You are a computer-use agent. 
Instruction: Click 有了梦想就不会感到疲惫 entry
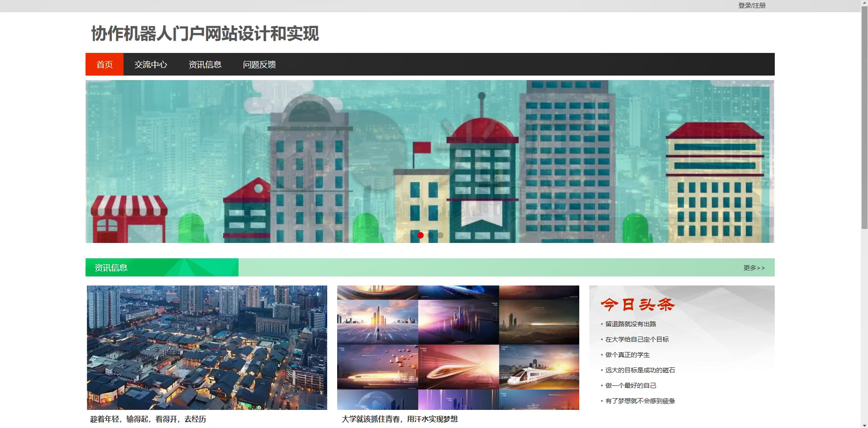[640, 400]
